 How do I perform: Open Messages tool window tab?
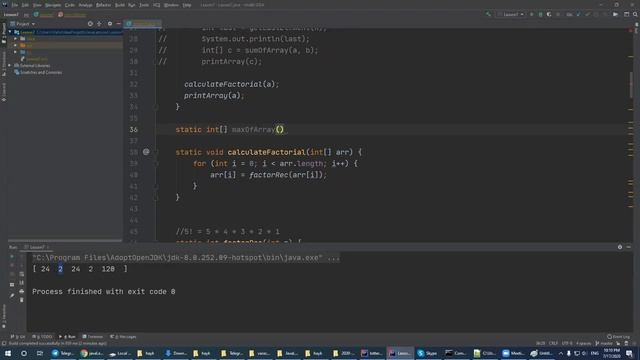pos(123,337)
